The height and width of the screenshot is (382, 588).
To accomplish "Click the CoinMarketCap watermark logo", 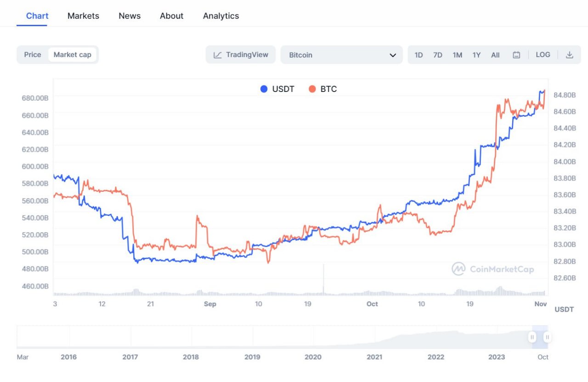I will [493, 269].
